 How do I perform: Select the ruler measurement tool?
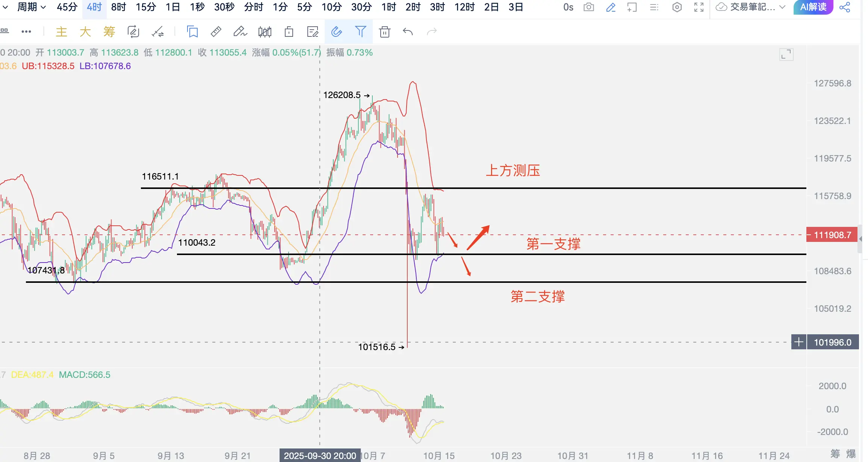click(x=216, y=32)
